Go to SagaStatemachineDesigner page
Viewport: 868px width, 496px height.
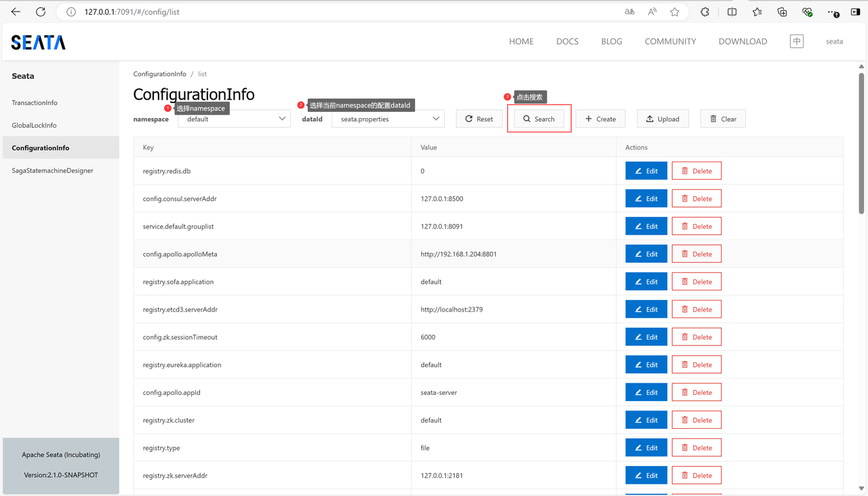(52, 171)
